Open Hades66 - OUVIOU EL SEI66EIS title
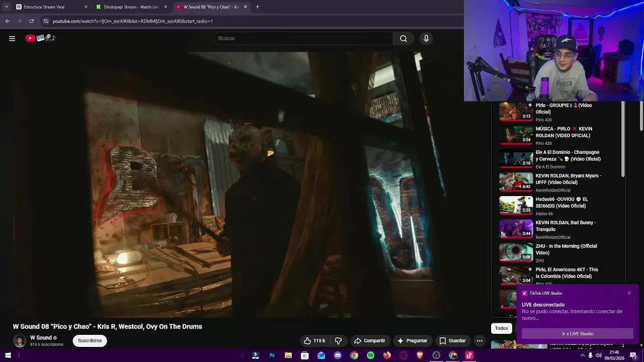The image size is (644, 362). (561, 203)
